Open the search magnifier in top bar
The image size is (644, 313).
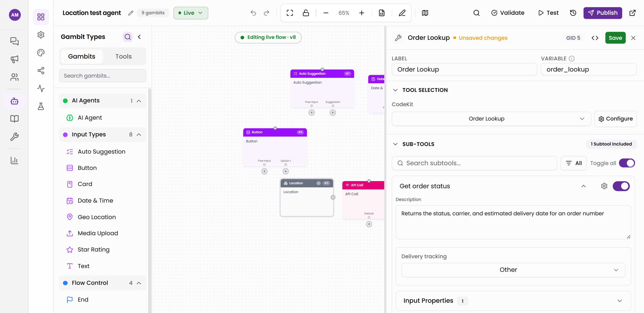(x=477, y=13)
